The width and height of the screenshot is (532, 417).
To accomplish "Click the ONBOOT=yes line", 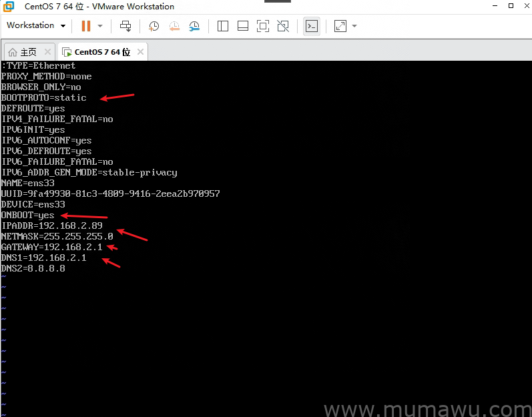I will coord(28,216).
